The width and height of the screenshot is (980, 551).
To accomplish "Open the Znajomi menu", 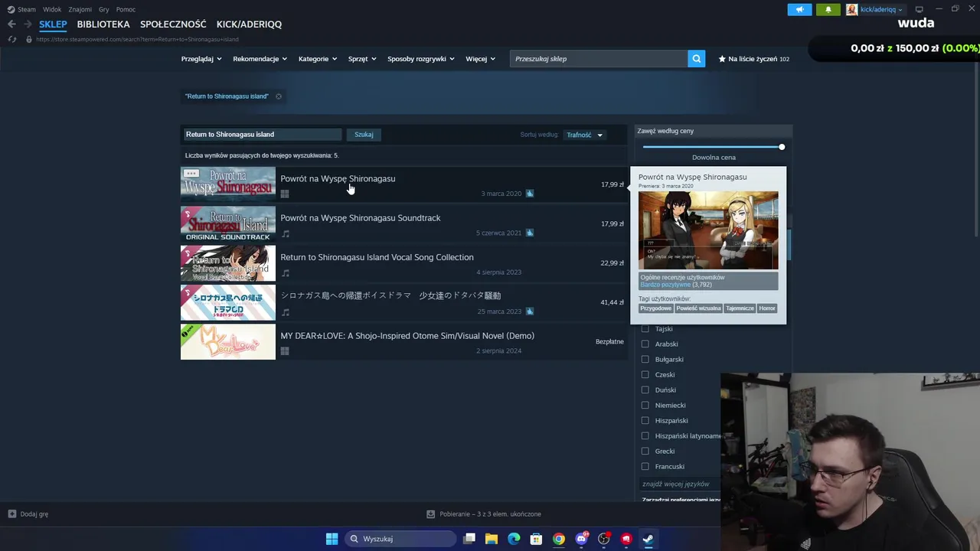I will tap(80, 9).
